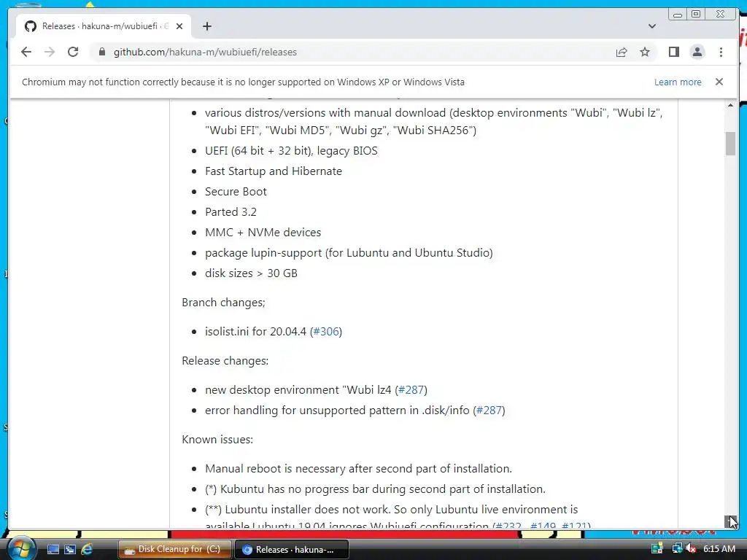
Task: Open issue #306 link
Action: pyautogui.click(x=326, y=332)
